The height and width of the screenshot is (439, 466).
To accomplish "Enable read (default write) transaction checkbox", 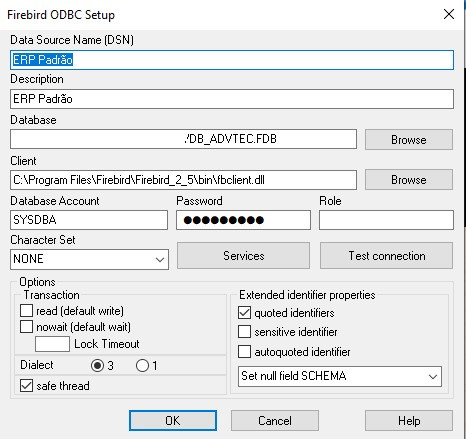I will point(26,310).
